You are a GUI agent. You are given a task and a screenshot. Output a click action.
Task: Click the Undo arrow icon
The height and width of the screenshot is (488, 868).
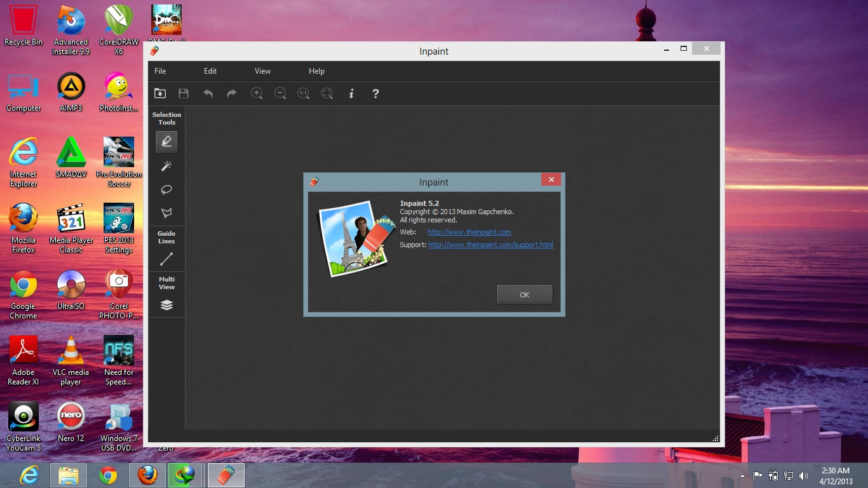click(x=208, y=93)
